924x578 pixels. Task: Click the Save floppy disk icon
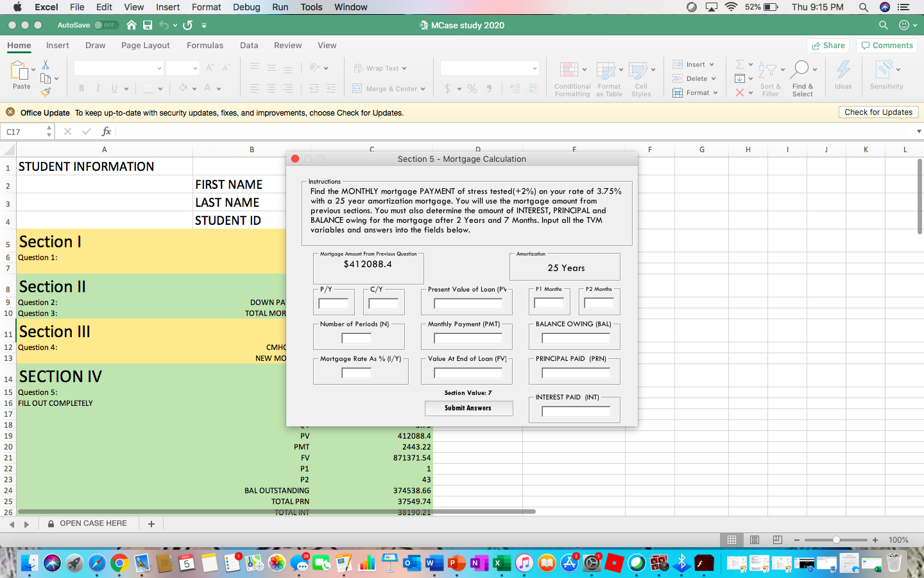[148, 25]
